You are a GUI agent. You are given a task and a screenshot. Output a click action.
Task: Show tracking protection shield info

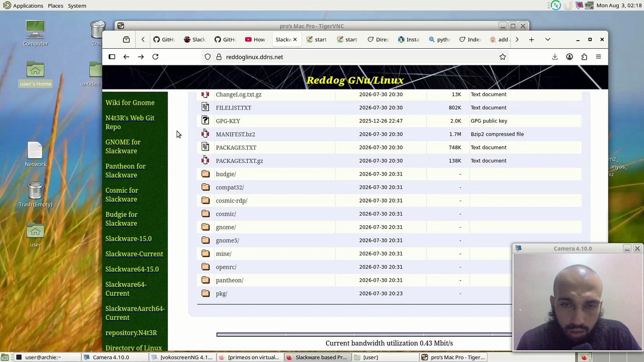[208, 57]
